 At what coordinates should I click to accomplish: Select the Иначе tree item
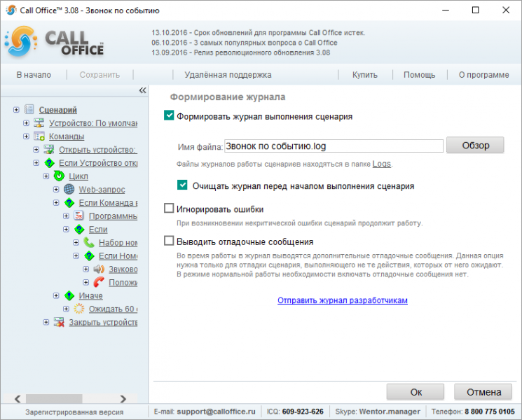point(90,295)
